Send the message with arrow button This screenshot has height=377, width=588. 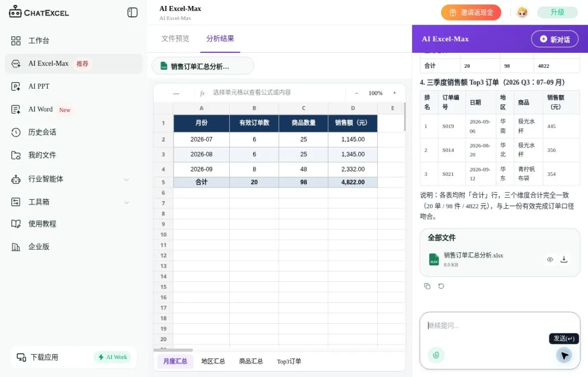coord(564,355)
